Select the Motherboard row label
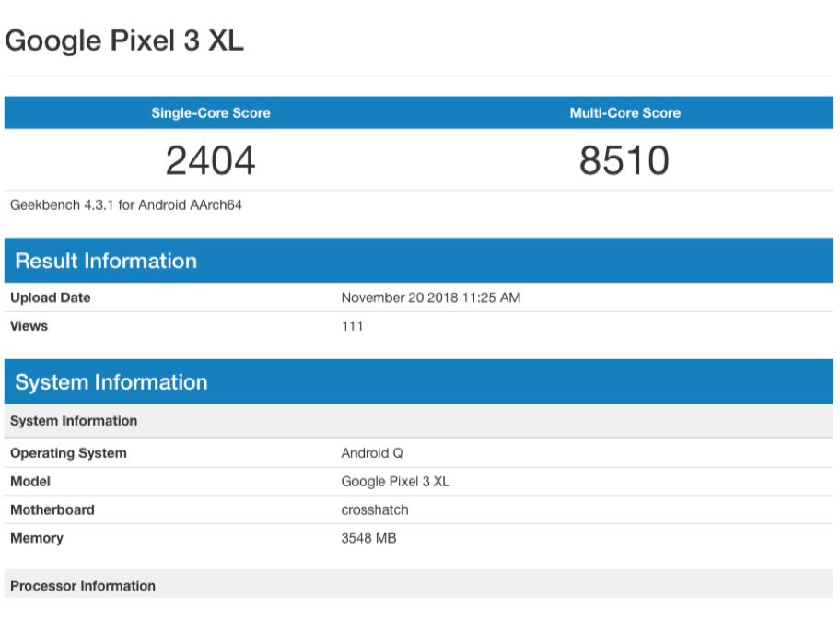840x620 pixels. (x=52, y=509)
